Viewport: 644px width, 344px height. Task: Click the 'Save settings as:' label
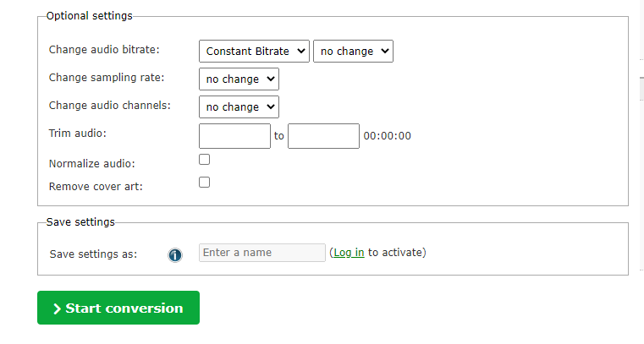click(93, 254)
